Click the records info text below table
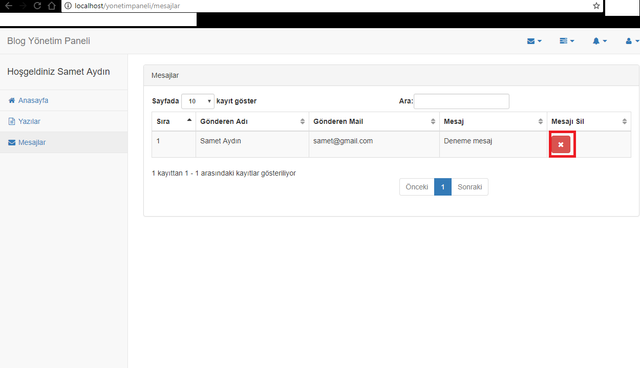The height and width of the screenshot is (368, 640). (x=224, y=173)
